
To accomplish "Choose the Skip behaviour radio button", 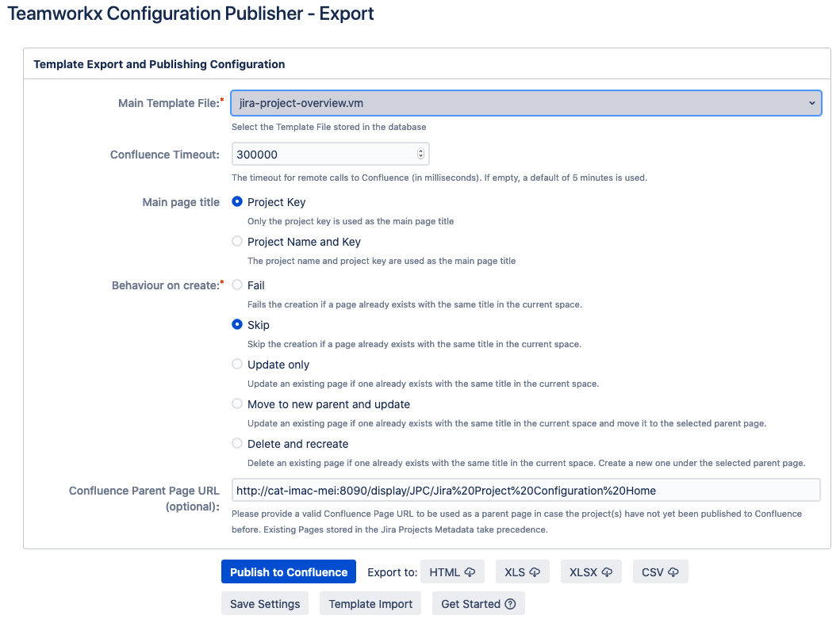I will (x=237, y=324).
